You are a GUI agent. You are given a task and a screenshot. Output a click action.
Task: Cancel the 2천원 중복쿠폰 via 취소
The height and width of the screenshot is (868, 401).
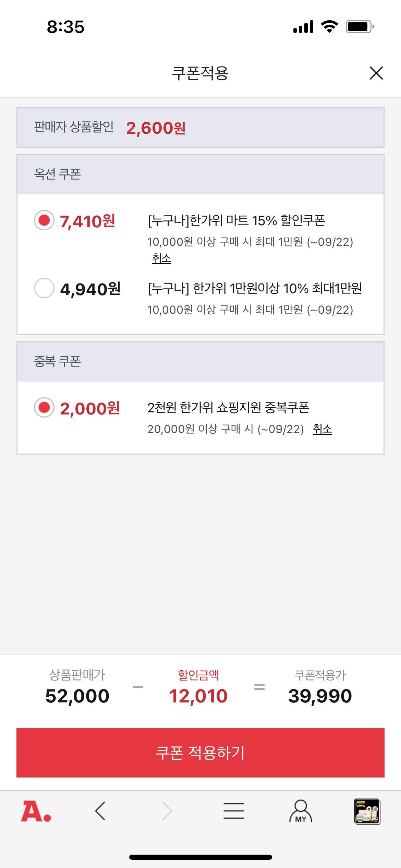pos(322,429)
